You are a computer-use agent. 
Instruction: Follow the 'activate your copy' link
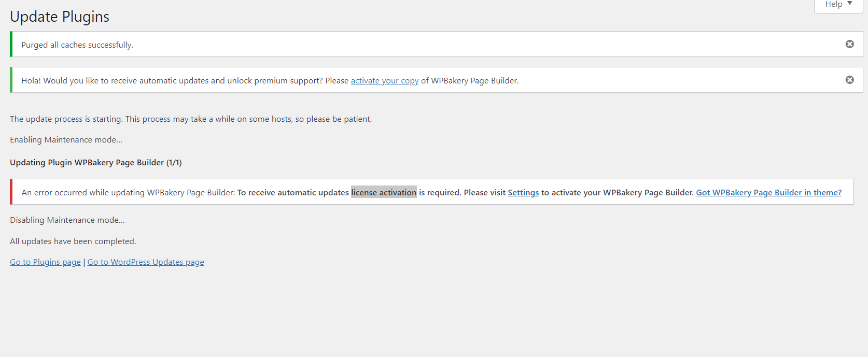click(385, 81)
